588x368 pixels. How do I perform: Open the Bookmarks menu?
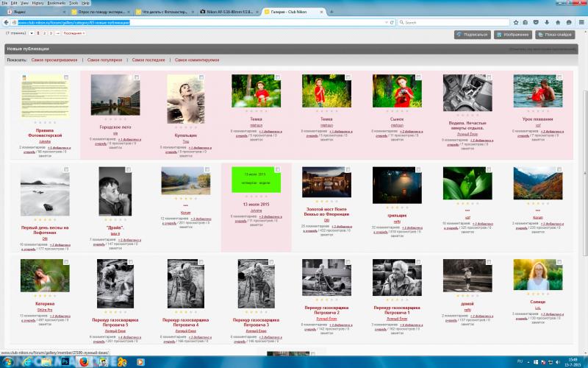coord(57,3)
